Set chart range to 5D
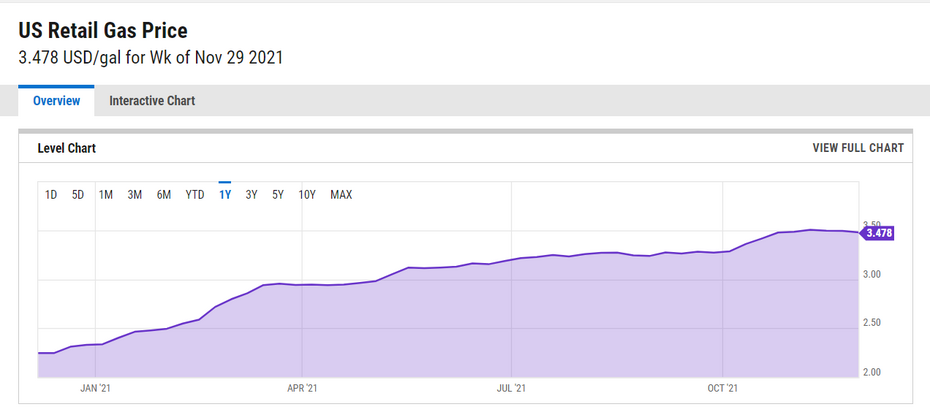The image size is (930, 415). click(x=78, y=195)
